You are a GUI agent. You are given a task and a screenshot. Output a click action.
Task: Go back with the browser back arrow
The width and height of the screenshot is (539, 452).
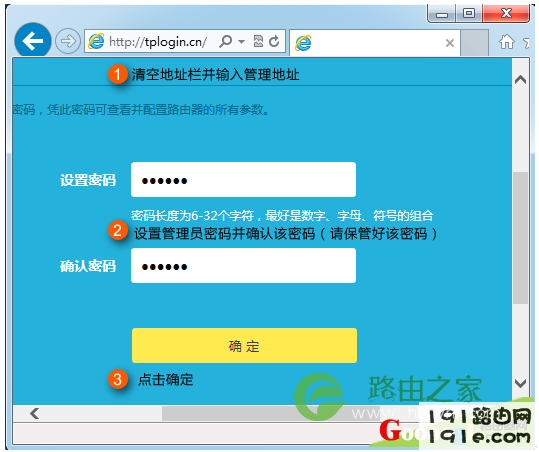[33, 41]
